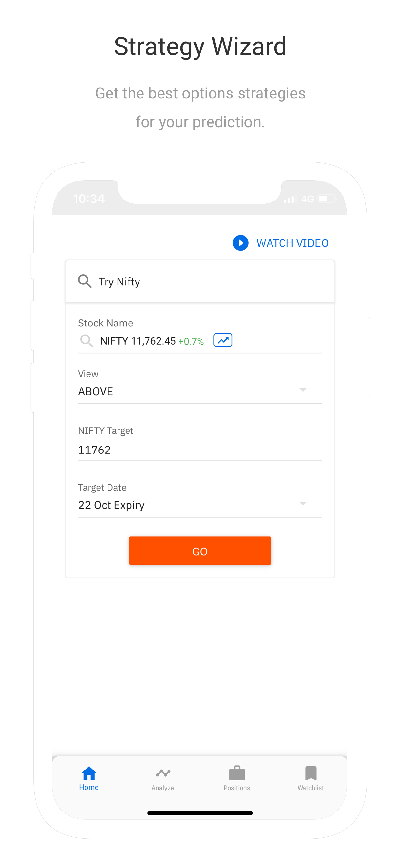Select the Home icon in bottom navigation
401x868 pixels.
pyautogui.click(x=88, y=774)
